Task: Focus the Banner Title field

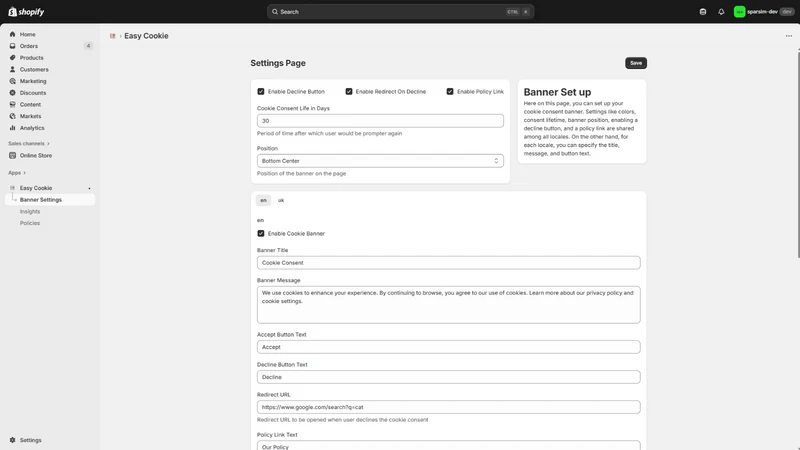Action: click(448, 263)
